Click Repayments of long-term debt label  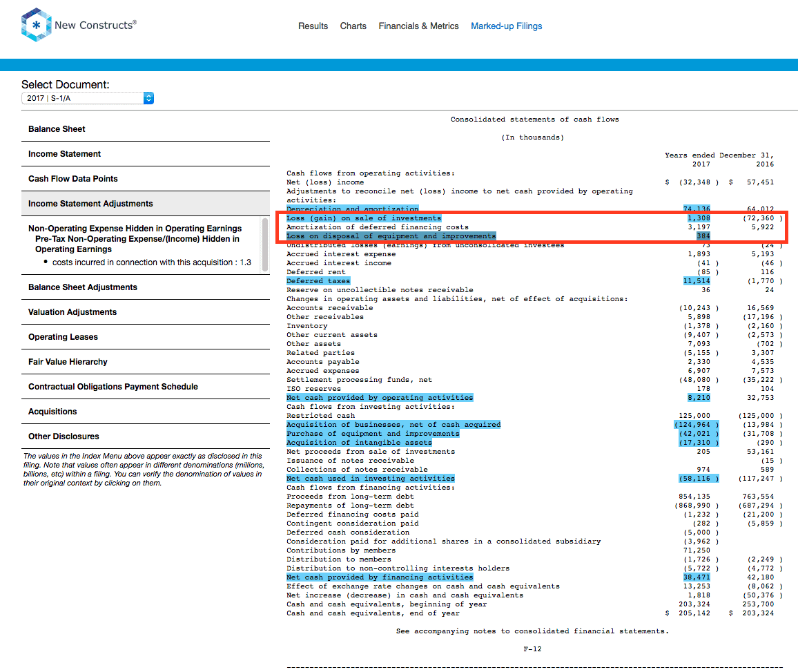click(x=350, y=506)
